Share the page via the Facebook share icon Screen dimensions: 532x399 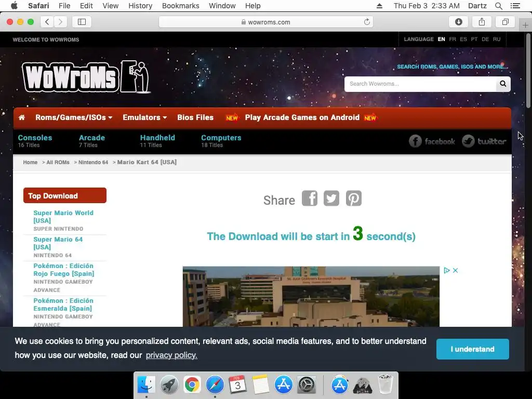(310, 198)
